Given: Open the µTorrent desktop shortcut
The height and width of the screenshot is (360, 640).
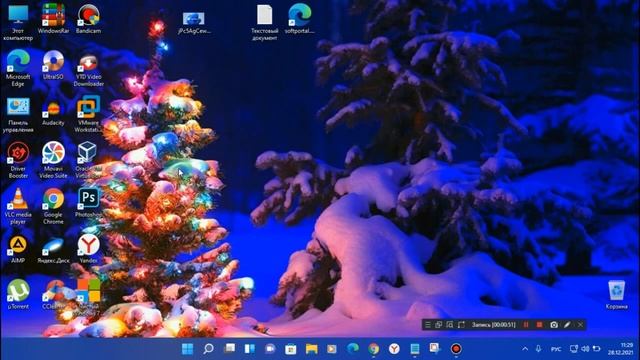Looking at the screenshot, I should (x=18, y=294).
